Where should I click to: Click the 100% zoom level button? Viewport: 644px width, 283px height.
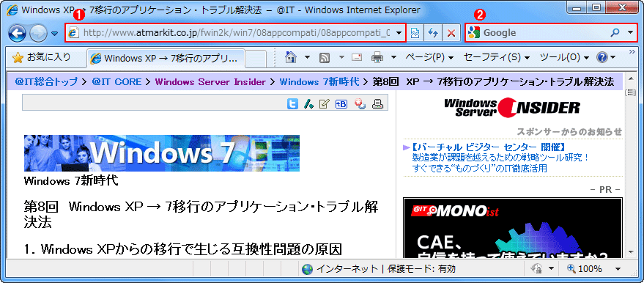pyautogui.click(x=585, y=269)
